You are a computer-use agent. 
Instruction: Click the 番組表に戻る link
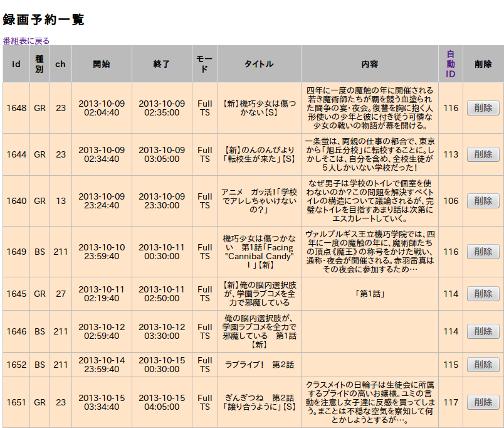tap(26, 41)
